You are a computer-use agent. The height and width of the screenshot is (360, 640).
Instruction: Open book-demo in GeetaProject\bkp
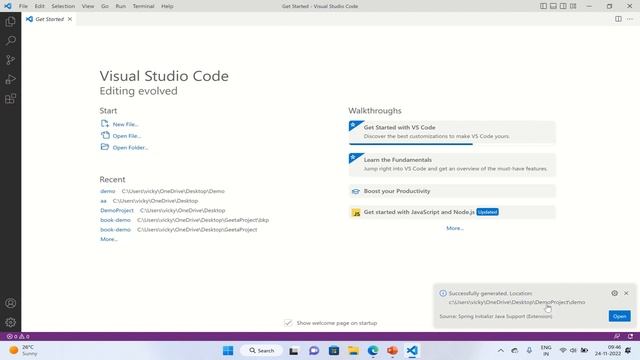[x=116, y=220]
